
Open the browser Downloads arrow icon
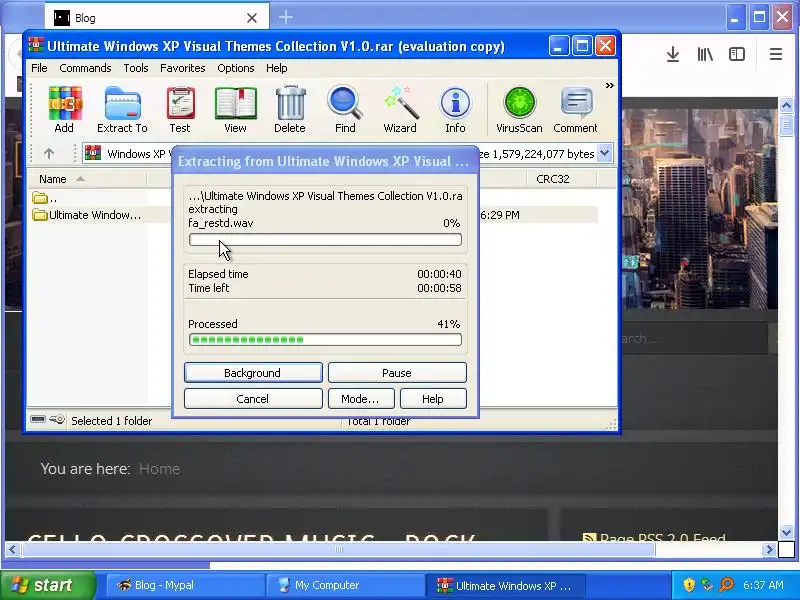point(673,54)
